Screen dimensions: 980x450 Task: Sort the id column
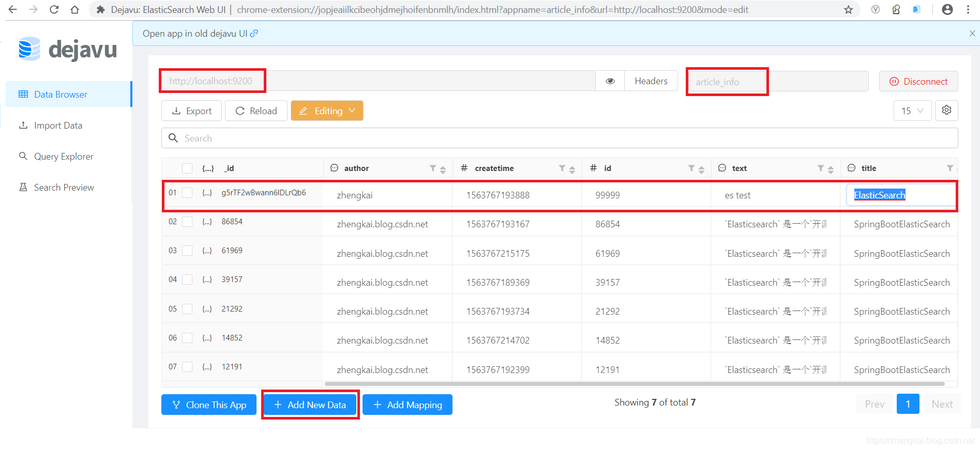[701, 169]
